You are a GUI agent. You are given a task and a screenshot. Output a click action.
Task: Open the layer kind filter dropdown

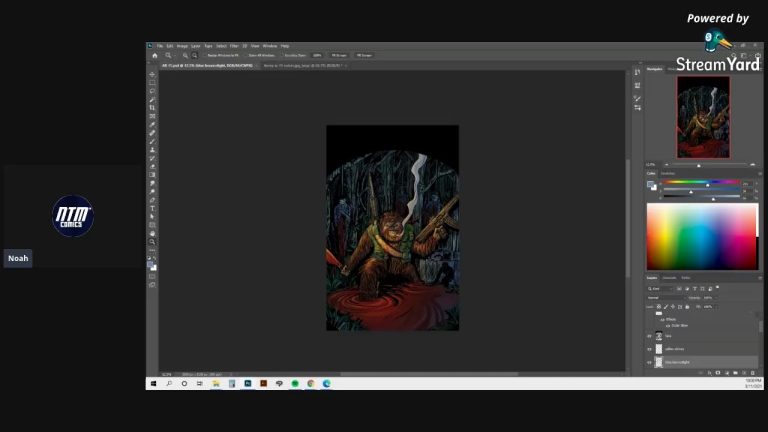pyautogui.click(x=660, y=289)
